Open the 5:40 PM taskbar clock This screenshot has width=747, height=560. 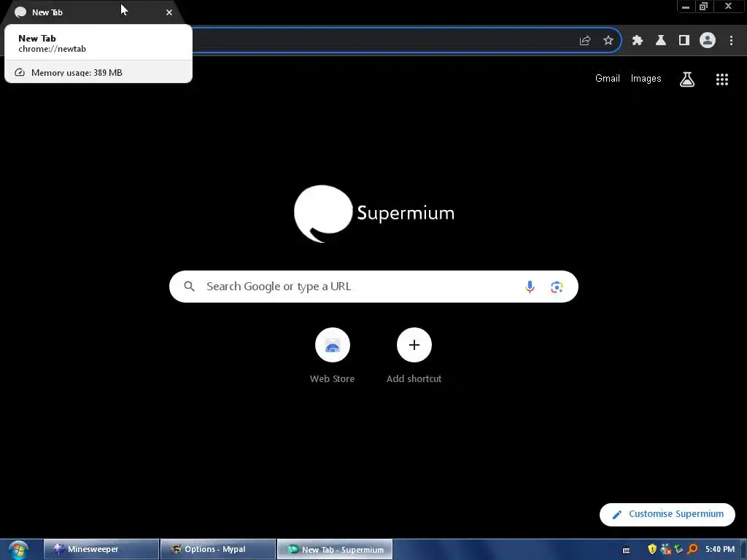pyautogui.click(x=720, y=549)
